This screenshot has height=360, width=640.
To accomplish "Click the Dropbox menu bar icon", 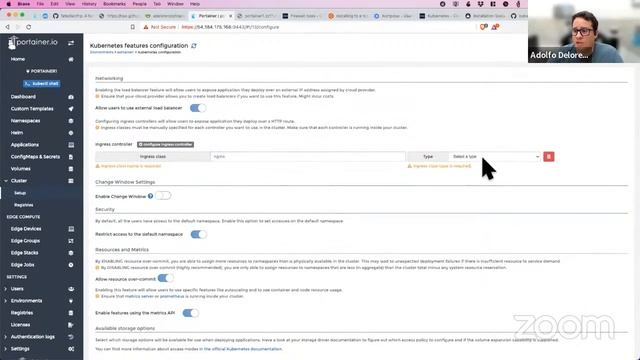I will tap(480, 4).
